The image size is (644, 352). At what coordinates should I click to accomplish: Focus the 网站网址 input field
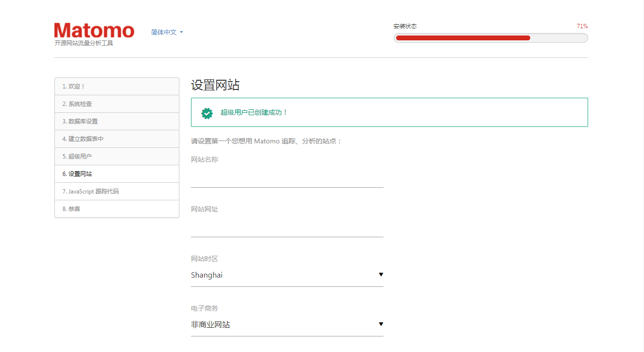point(287,228)
